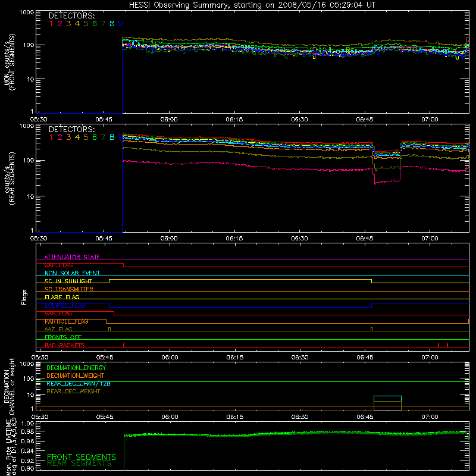Click the 07:00 tick label under the decimation plot
This screenshot has height=476, width=476.
[x=430, y=417]
